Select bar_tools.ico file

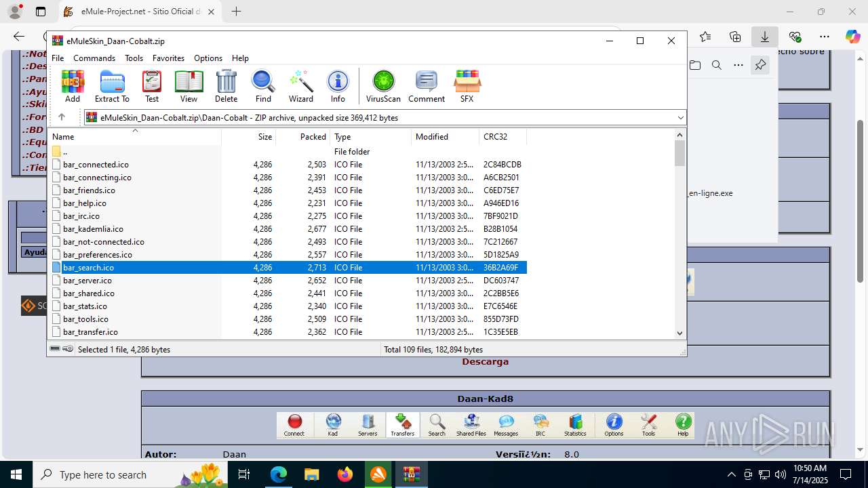click(288, 319)
